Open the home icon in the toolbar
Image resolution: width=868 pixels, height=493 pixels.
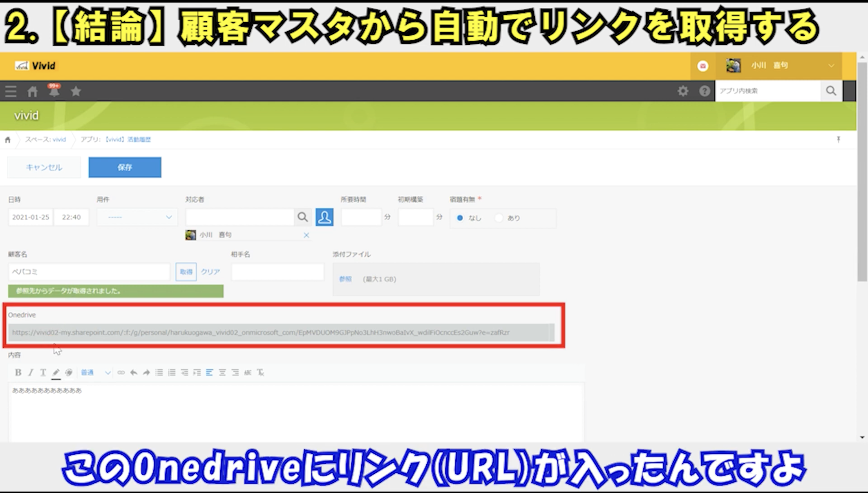coord(32,91)
